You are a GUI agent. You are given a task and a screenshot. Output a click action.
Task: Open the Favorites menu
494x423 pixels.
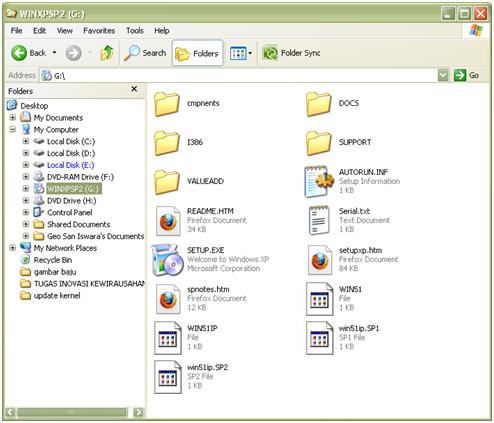(99, 31)
